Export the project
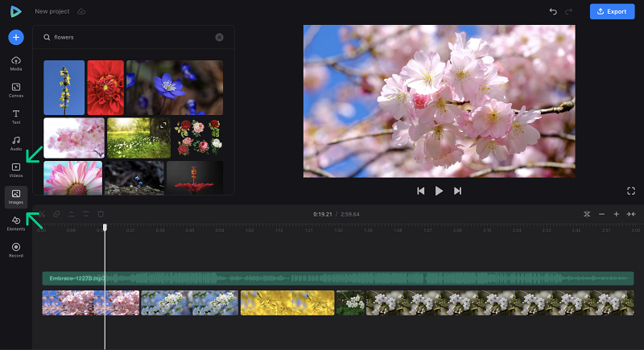This screenshot has height=350, width=644. [x=612, y=11]
